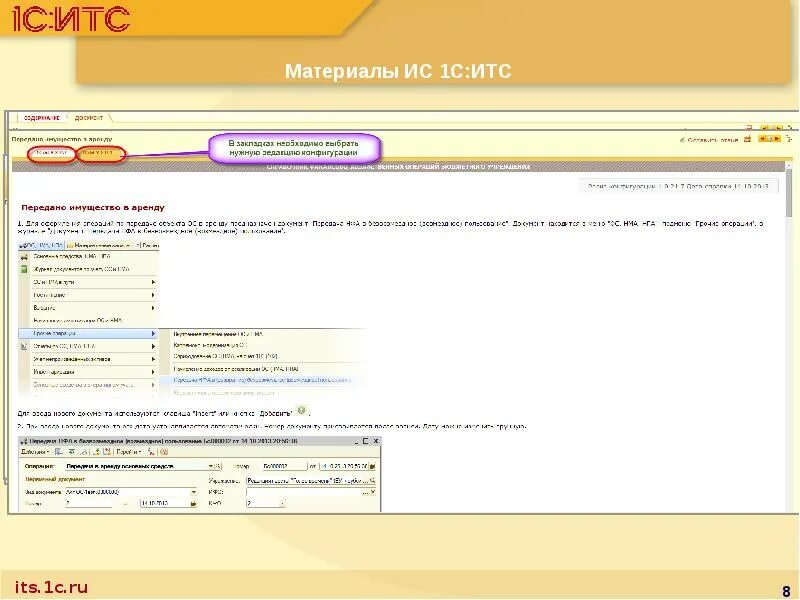Viewport: 800px width, 600px height.
Task: Click the primary document Номер field
Action: point(89,504)
